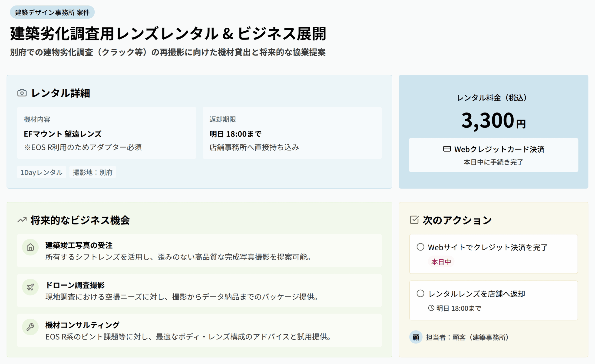Image resolution: width=595 pixels, height=364 pixels.
Task: Click the 将来的なビジネス機会 heading
Action: tap(80, 220)
